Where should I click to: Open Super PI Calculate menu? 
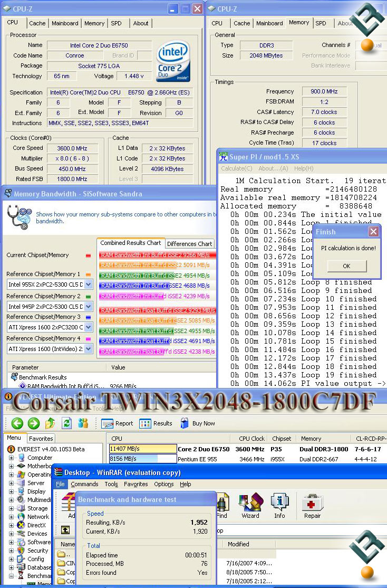coord(236,169)
